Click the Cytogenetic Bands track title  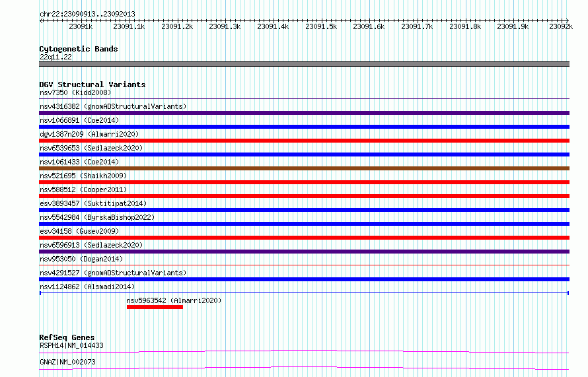tap(79, 49)
